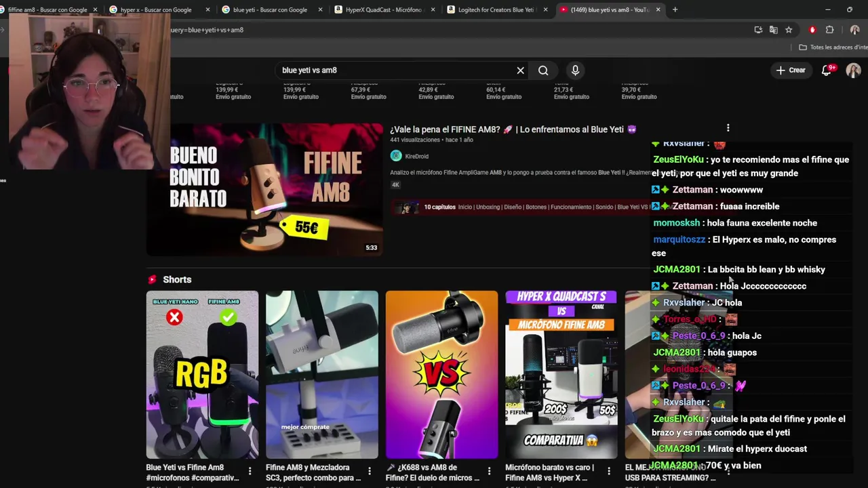Click the 441 visualizaciones metadata text
The width and height of the screenshot is (868, 488).
click(x=414, y=140)
